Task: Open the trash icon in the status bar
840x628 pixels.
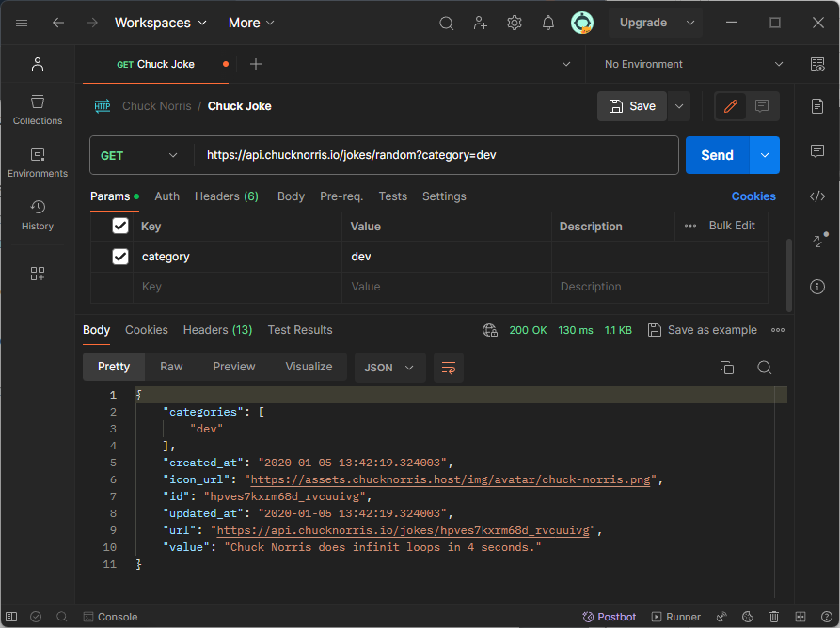Action: [774, 617]
